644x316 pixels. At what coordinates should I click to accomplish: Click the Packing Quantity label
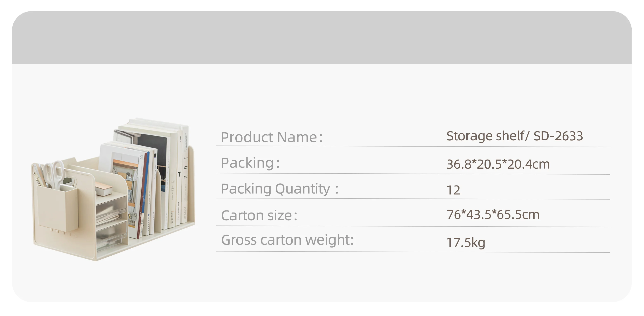(280, 188)
